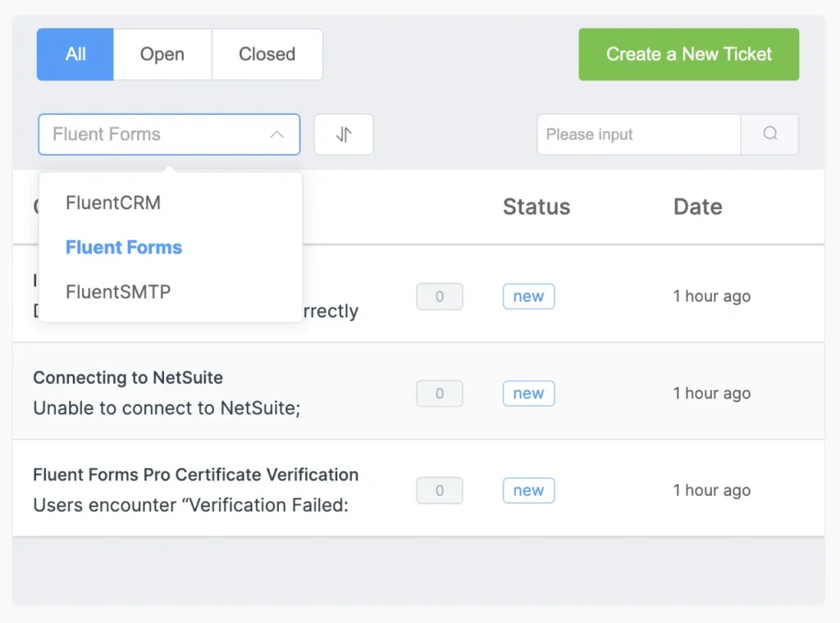The height and width of the screenshot is (623, 840).
Task: Click the sort order arrows icon
Action: point(344,134)
